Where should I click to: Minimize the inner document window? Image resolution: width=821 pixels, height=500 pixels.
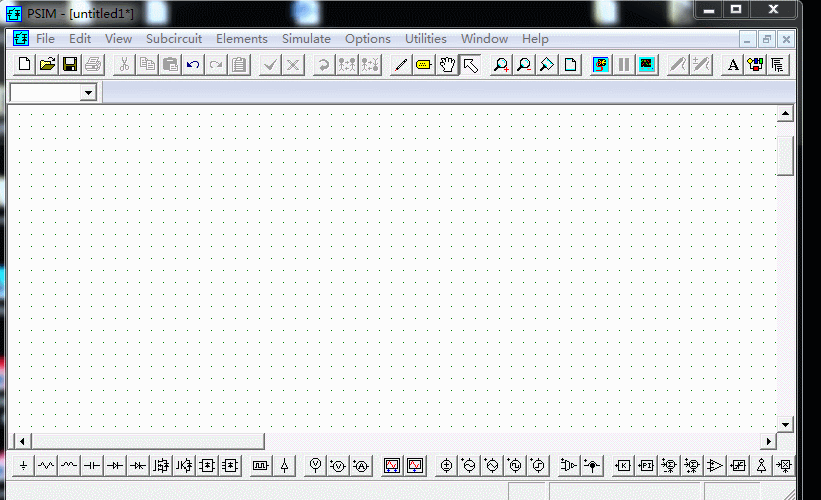pos(747,39)
